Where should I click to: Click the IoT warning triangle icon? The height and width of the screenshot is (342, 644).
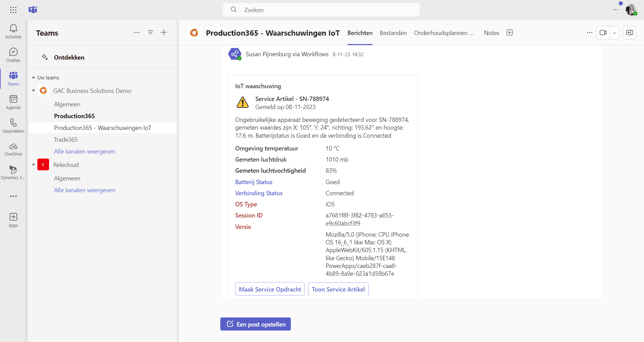(x=242, y=102)
